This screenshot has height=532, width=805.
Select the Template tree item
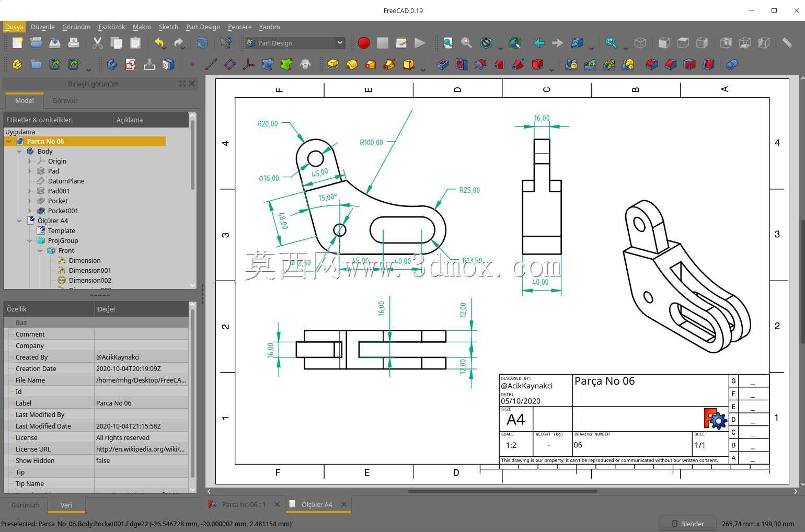(61, 230)
